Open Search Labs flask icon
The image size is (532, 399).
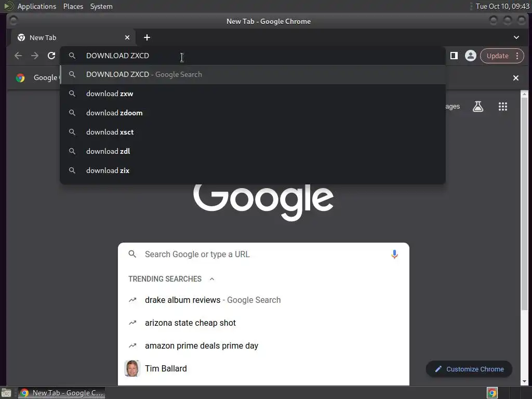click(x=478, y=107)
